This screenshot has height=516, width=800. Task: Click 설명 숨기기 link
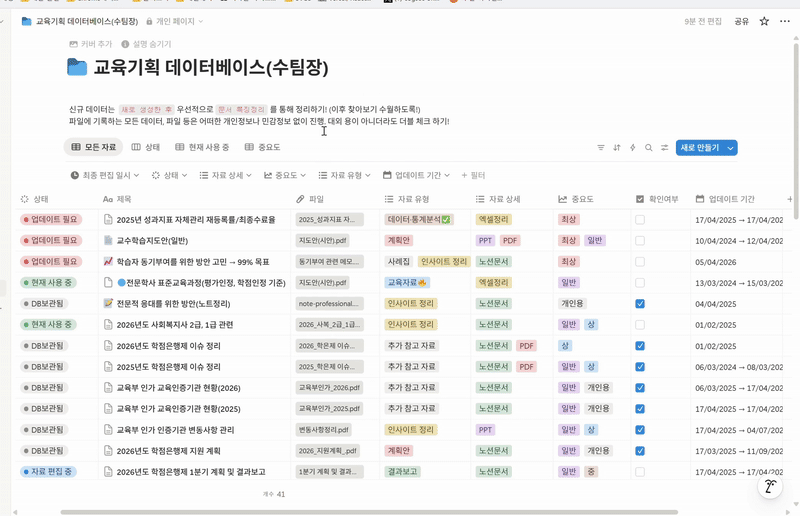146,44
